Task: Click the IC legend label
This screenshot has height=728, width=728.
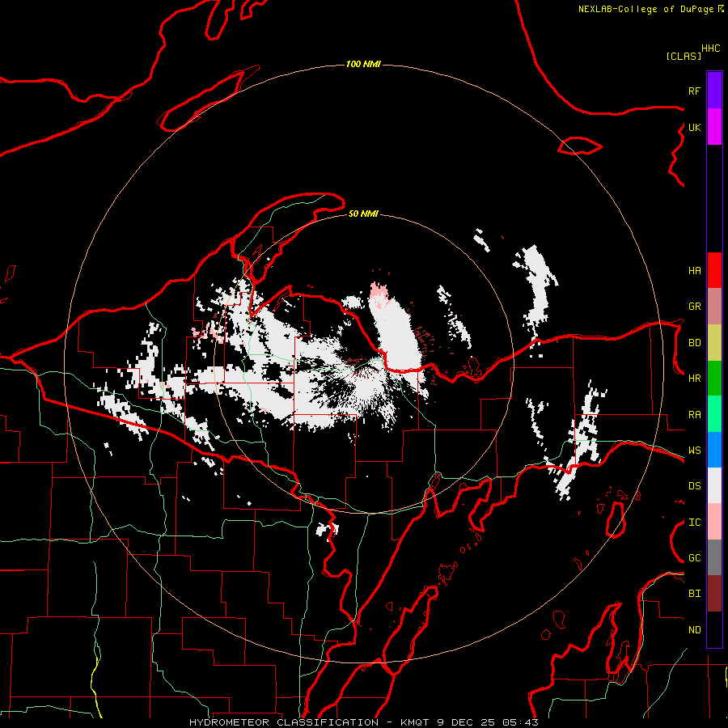Action: tap(694, 523)
